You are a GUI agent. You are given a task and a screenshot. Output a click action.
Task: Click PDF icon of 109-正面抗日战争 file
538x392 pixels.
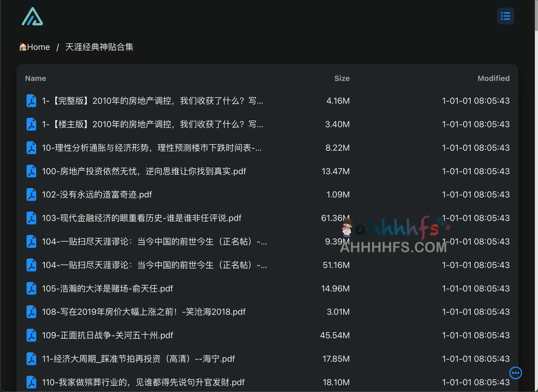coord(31,335)
